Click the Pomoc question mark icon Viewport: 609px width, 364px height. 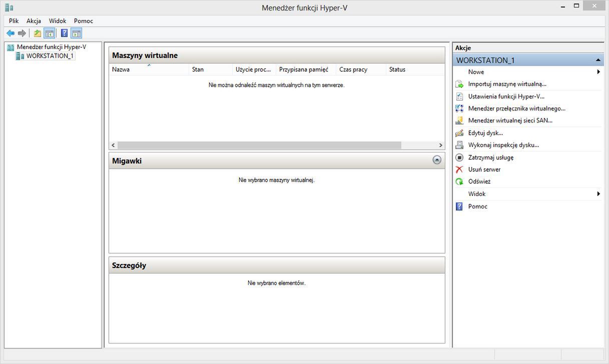(459, 206)
